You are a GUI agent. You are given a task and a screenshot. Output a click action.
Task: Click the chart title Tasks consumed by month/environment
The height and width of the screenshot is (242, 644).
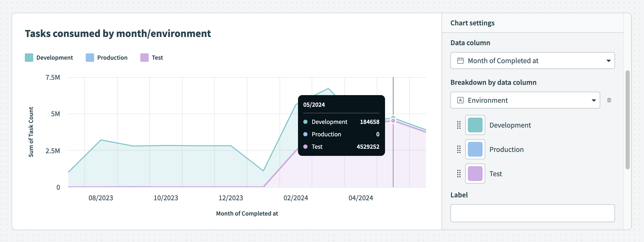pos(118,34)
